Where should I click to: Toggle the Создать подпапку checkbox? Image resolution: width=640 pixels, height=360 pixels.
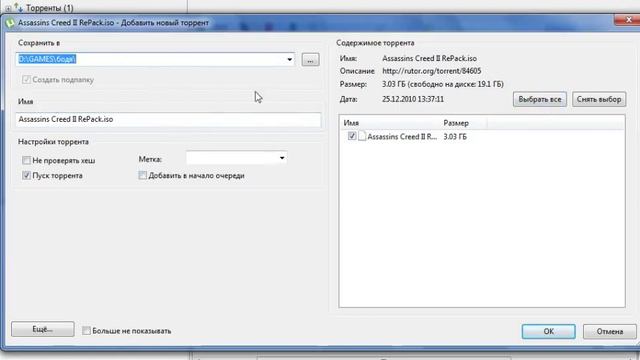coord(26,80)
